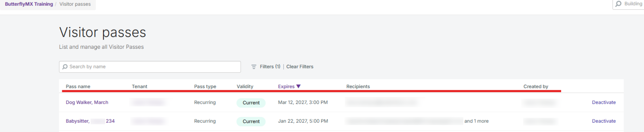Deactivate the Babysitter pass
Image resolution: width=644 pixels, height=132 pixels.
pyautogui.click(x=604, y=121)
